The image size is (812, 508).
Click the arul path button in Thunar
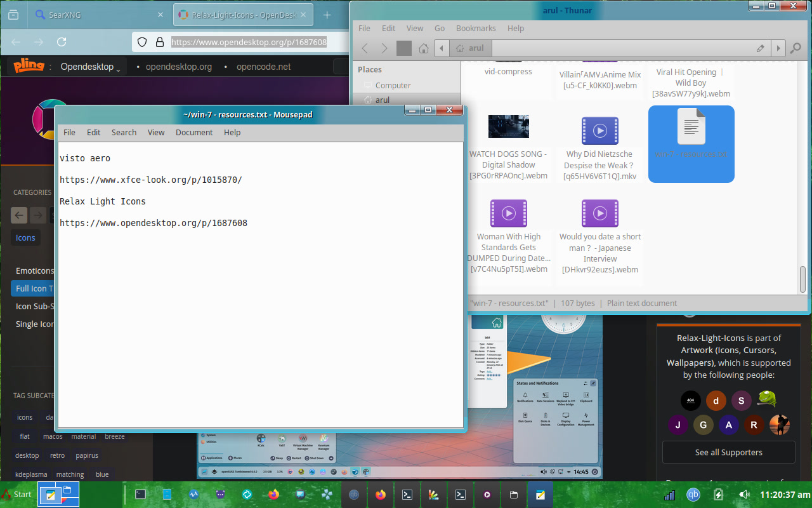pos(470,48)
